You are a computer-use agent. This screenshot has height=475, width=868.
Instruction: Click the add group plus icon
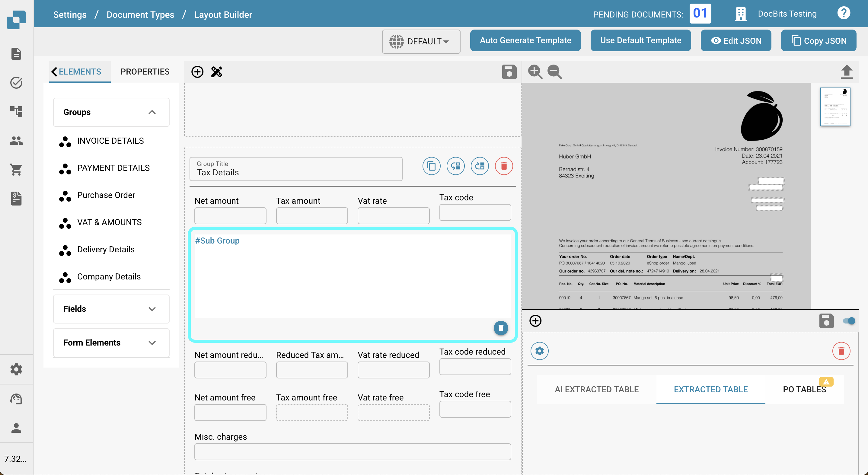[x=197, y=72]
